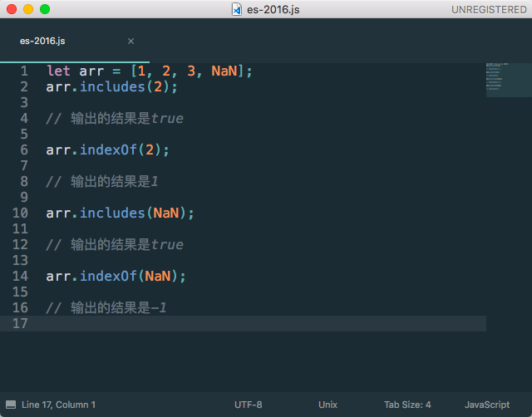Click the comment '输出的结果是-1' on line 16
This screenshot has height=417, width=532.
(x=118, y=308)
